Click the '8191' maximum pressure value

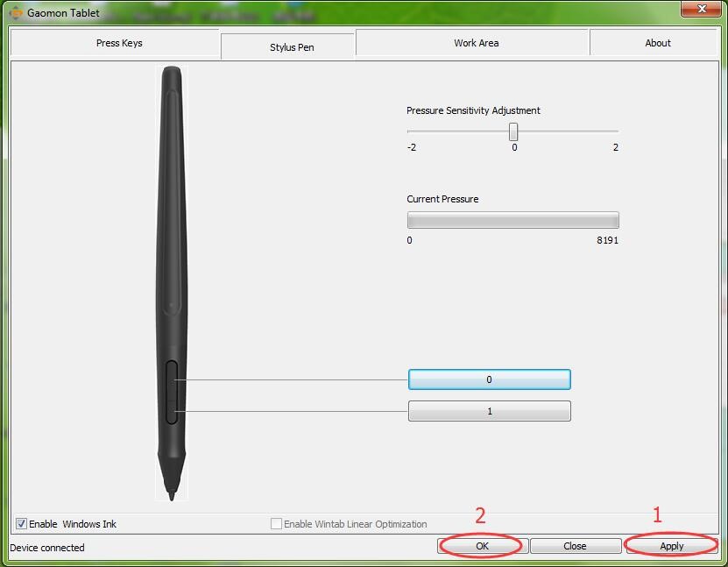[x=607, y=240]
